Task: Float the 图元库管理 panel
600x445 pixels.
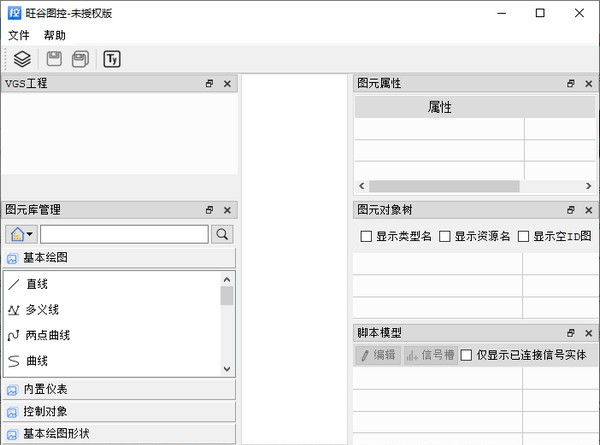Action: click(209, 210)
